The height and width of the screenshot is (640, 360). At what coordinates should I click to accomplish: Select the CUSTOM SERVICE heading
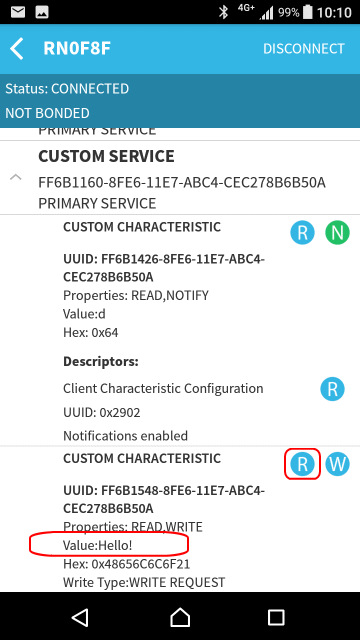[x=107, y=156]
